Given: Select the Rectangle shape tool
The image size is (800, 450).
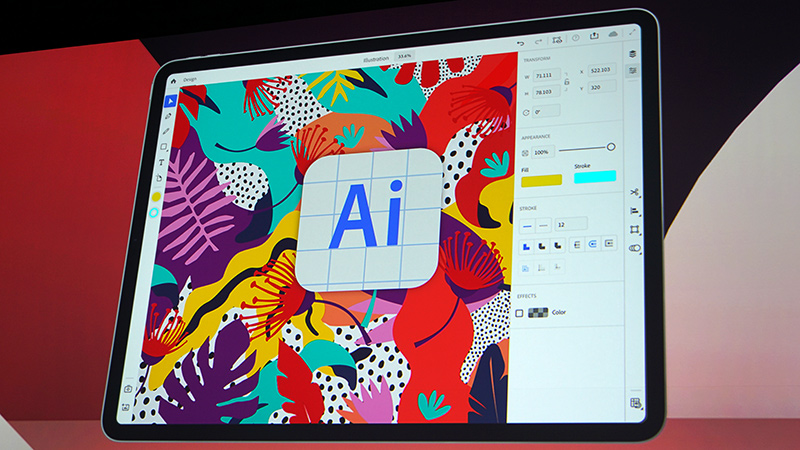Looking at the screenshot, I should (164, 147).
